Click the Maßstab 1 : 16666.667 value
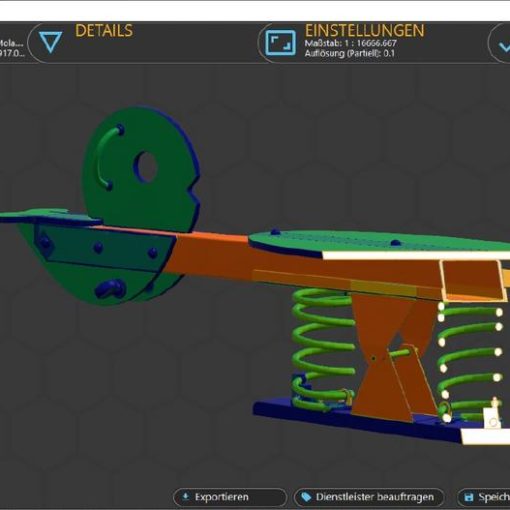This screenshot has height=510, width=510. click(350, 43)
